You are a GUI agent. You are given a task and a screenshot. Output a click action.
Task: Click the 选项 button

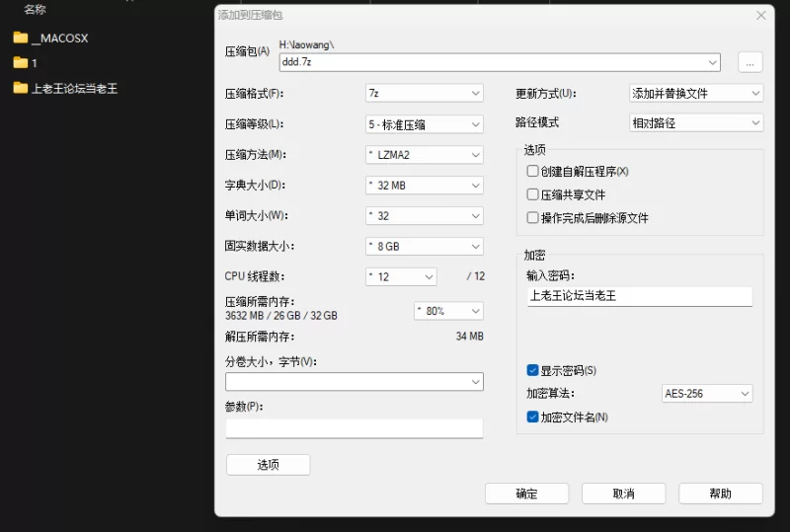point(268,465)
